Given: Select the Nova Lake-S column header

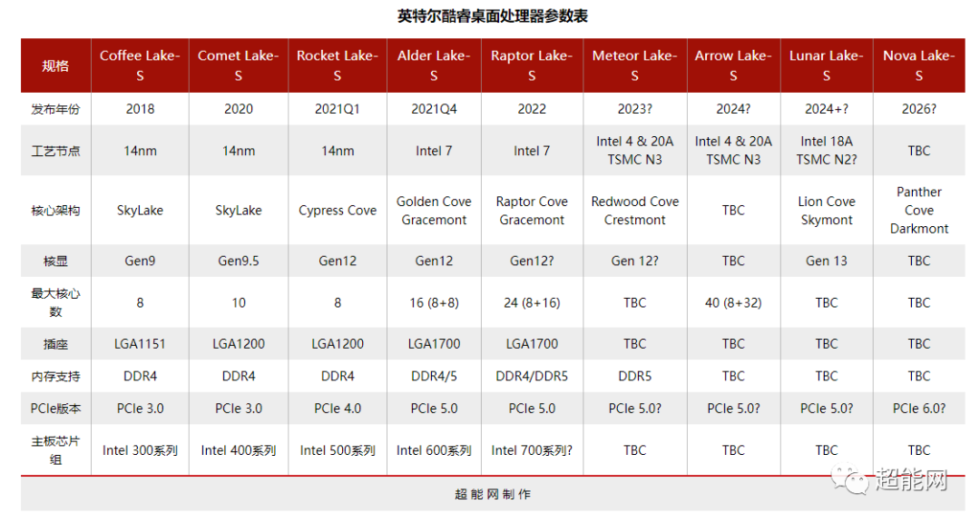Looking at the screenshot, I should point(918,65).
